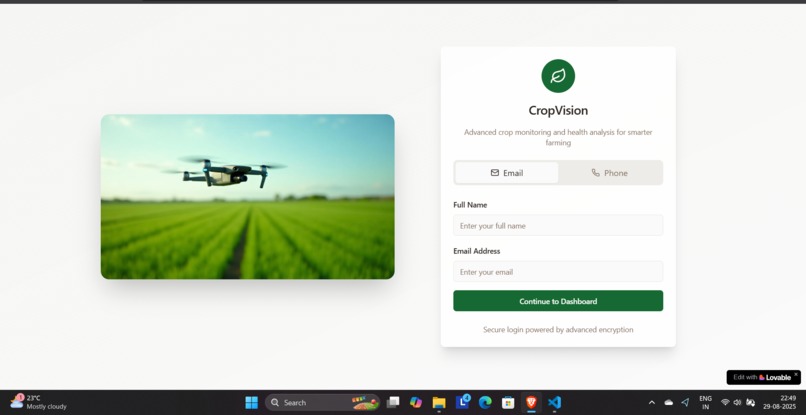Screen dimensions: 806x415
Task: Open Microsoft Store from the taskbar
Action: 508,402
